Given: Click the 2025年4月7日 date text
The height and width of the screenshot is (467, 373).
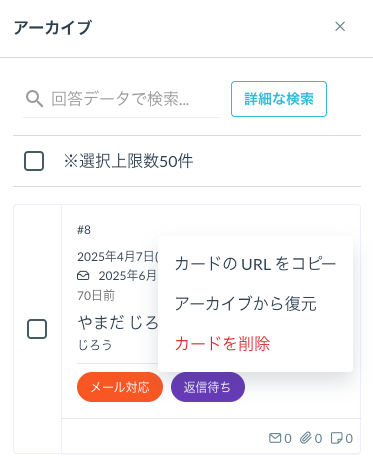Looking at the screenshot, I should point(116,256).
